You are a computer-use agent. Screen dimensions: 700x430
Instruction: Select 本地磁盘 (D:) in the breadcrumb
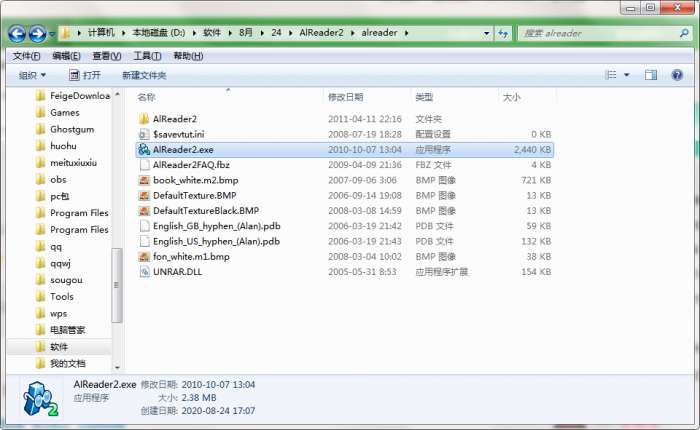pos(158,33)
